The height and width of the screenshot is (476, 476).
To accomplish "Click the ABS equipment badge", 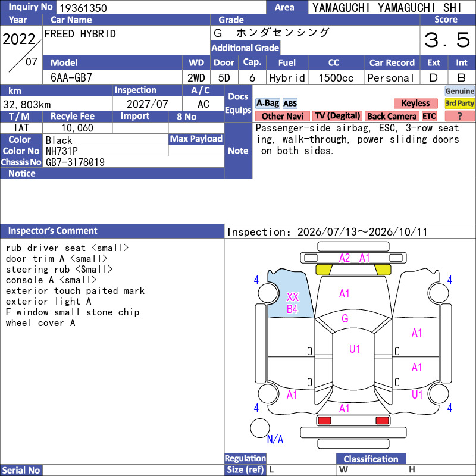I will click(290, 104).
